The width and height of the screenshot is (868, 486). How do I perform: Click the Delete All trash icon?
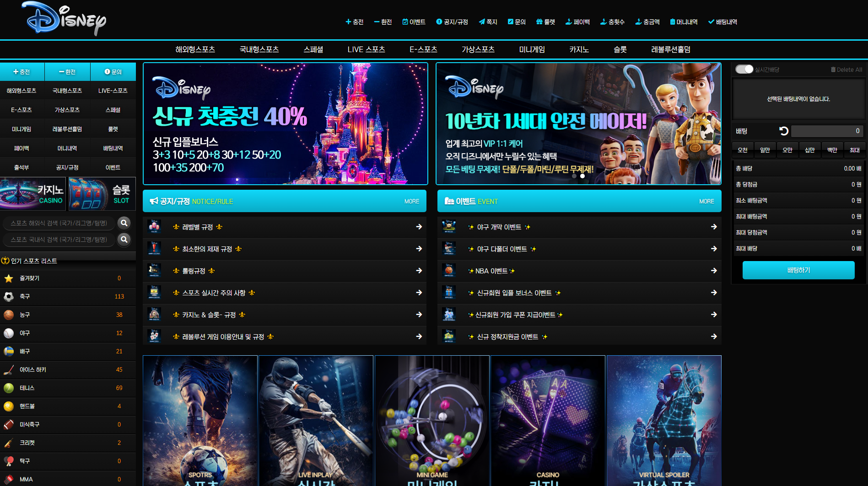pyautogui.click(x=833, y=69)
